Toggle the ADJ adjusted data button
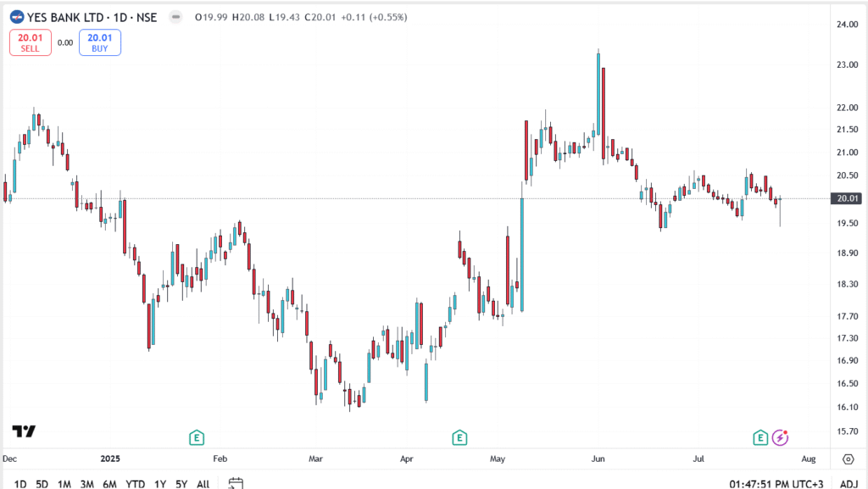 point(848,484)
